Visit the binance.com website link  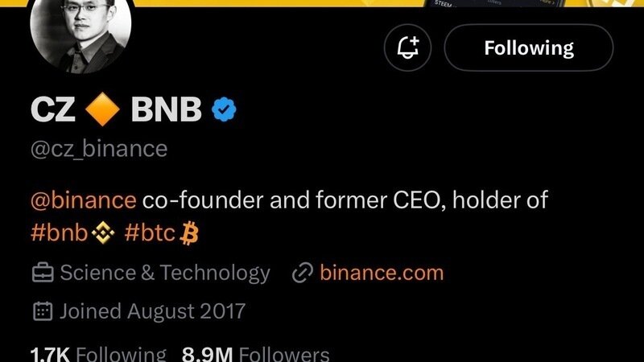coord(382,273)
